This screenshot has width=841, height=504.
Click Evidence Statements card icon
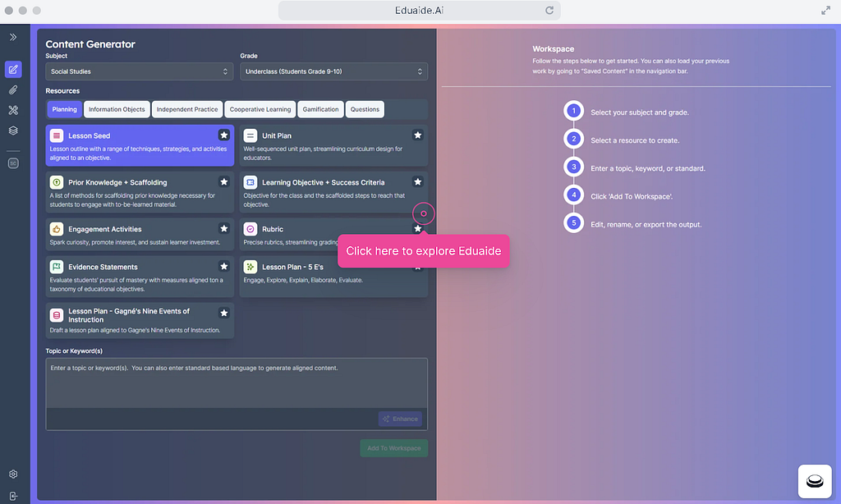pyautogui.click(x=57, y=267)
